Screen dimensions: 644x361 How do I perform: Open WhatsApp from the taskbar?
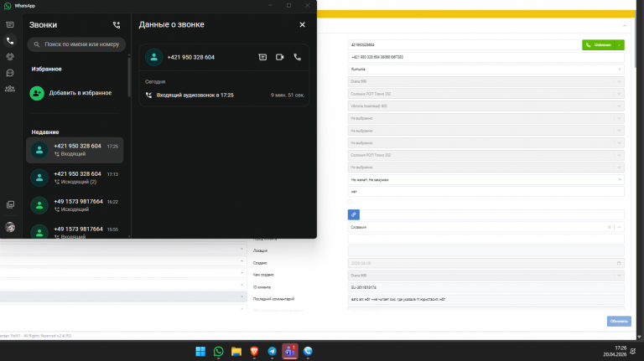point(219,352)
